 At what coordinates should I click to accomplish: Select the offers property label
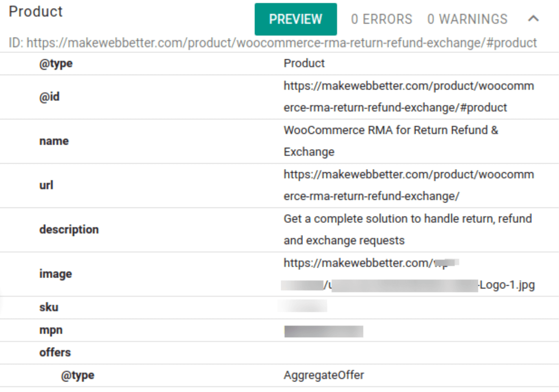click(x=55, y=352)
